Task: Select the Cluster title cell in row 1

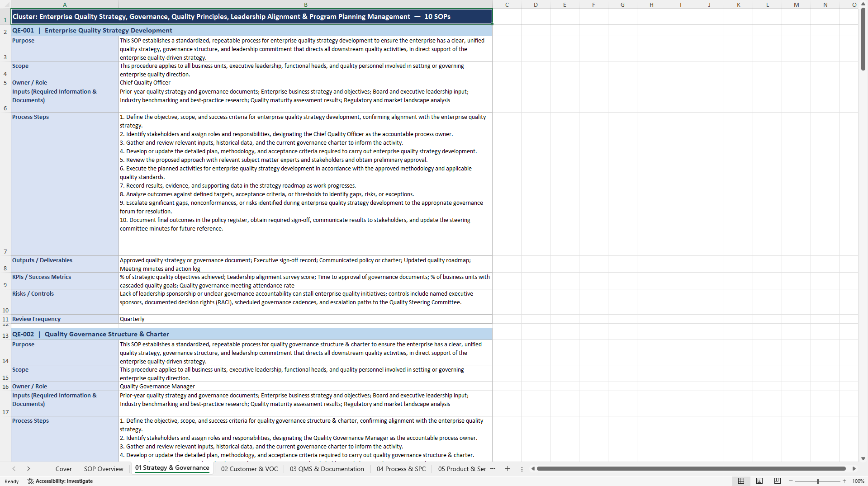Action: point(251,17)
